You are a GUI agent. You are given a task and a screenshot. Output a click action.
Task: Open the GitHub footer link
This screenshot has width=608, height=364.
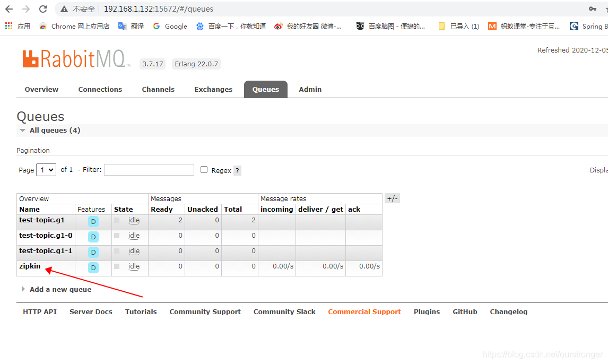click(465, 311)
